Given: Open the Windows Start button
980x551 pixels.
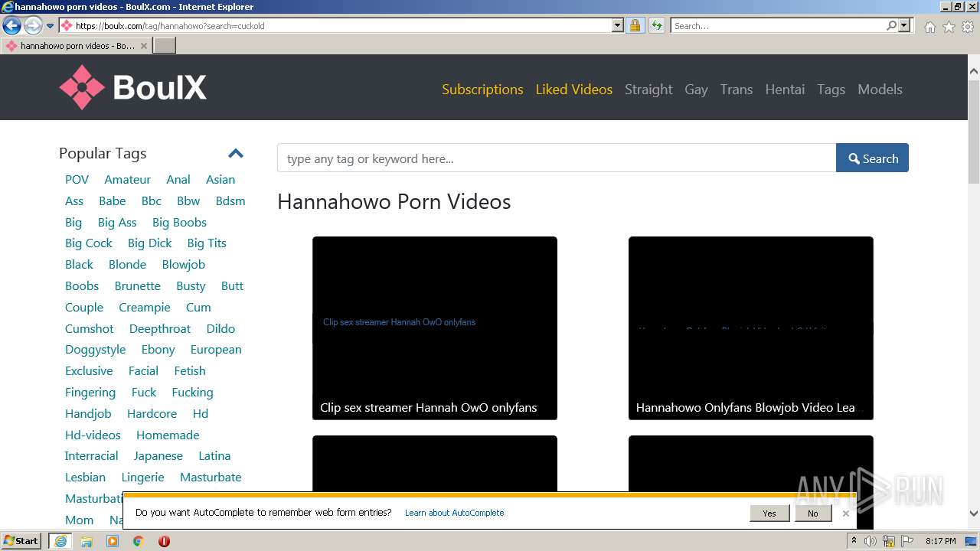Looking at the screenshot, I should click(21, 540).
